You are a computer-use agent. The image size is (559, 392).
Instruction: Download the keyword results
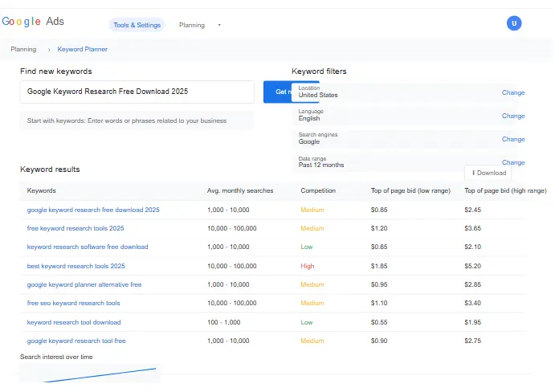click(x=488, y=173)
